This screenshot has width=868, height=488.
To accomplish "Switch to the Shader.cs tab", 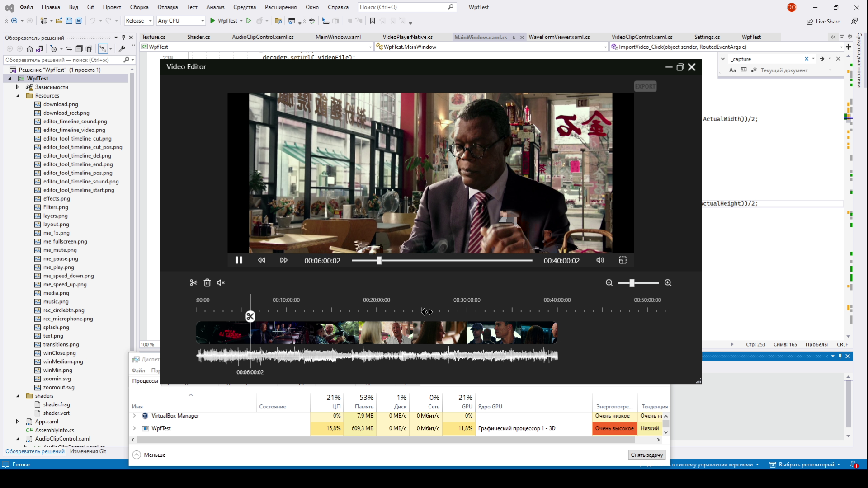I will 198,37.
